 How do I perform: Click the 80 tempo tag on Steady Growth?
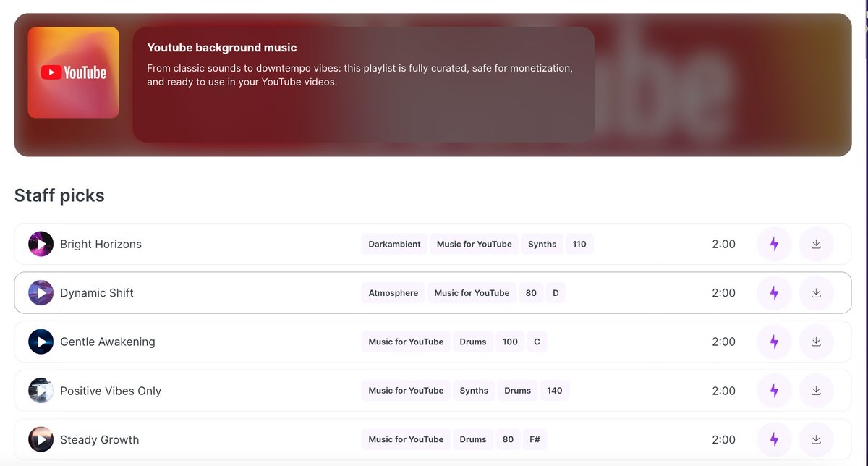click(508, 439)
